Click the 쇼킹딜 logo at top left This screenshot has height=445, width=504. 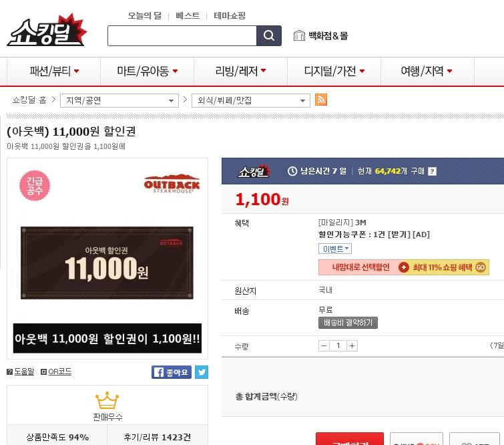47,30
